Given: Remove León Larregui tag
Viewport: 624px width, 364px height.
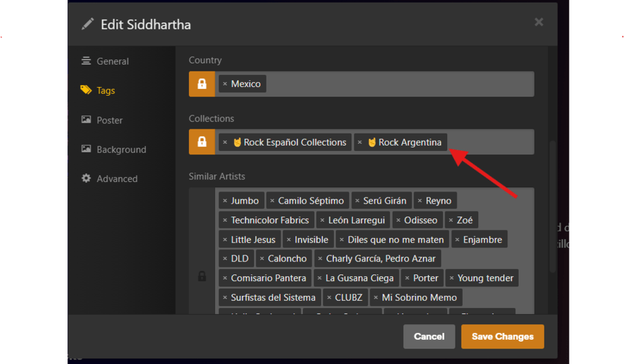Looking at the screenshot, I should (322, 220).
